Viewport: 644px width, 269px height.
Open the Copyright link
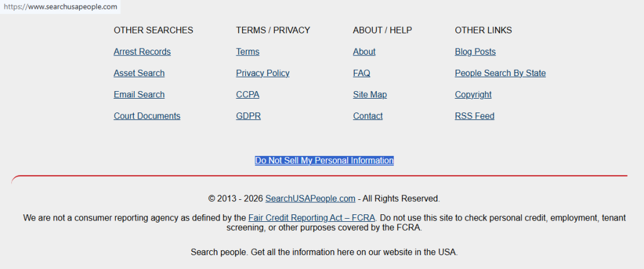473,94
